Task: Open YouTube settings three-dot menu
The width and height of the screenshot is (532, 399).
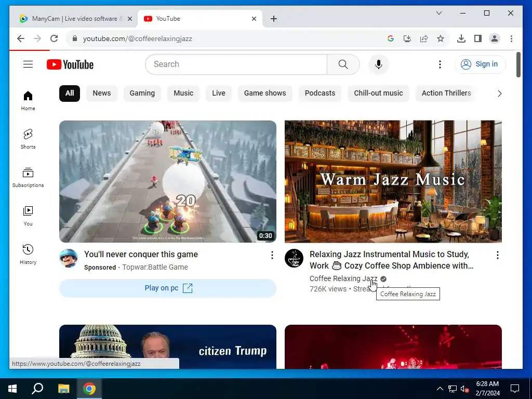Action: click(x=440, y=64)
